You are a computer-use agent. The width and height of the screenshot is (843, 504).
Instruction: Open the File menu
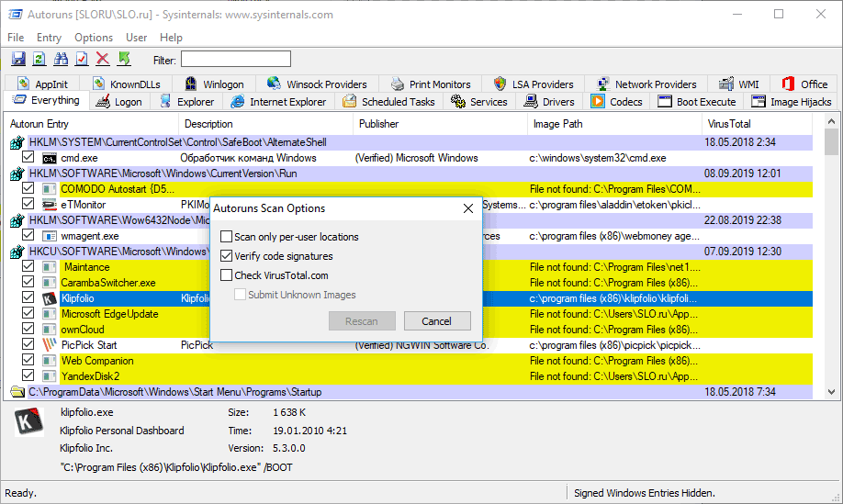[16, 38]
